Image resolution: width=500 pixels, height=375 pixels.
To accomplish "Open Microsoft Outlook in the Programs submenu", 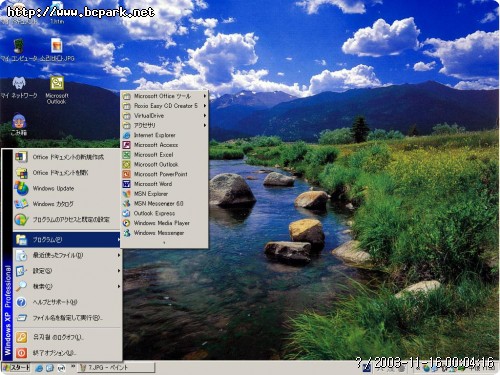I will click(164, 164).
